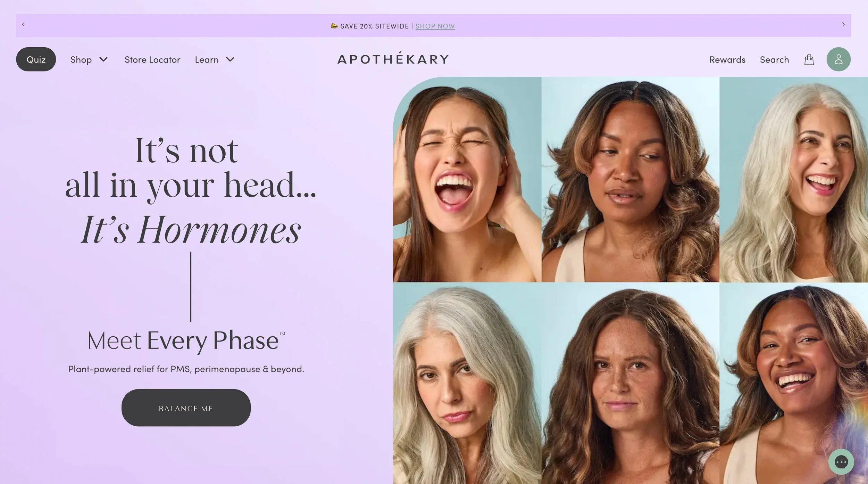This screenshot has width=868, height=484.
Task: Advance to next announcement banner arrow
Action: (843, 24)
